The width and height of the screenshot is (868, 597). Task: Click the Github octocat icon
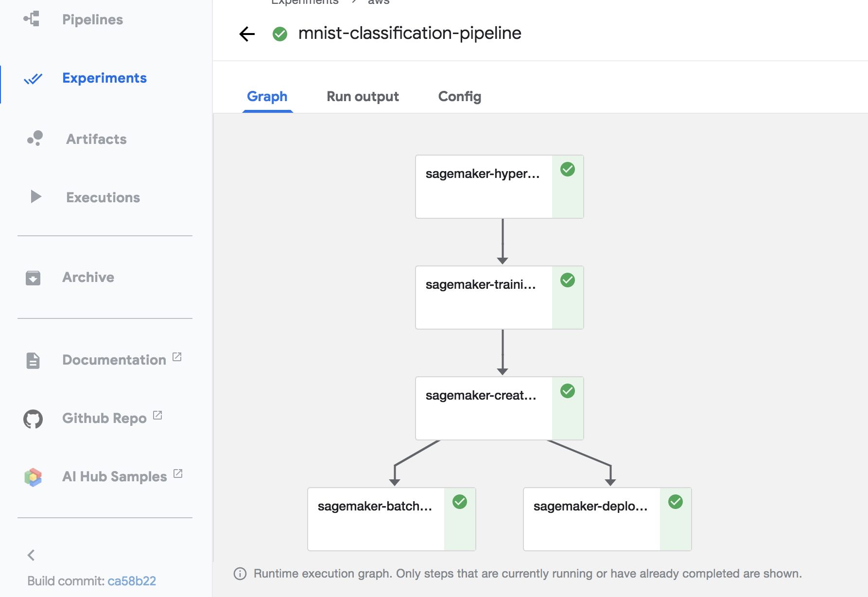[33, 419]
